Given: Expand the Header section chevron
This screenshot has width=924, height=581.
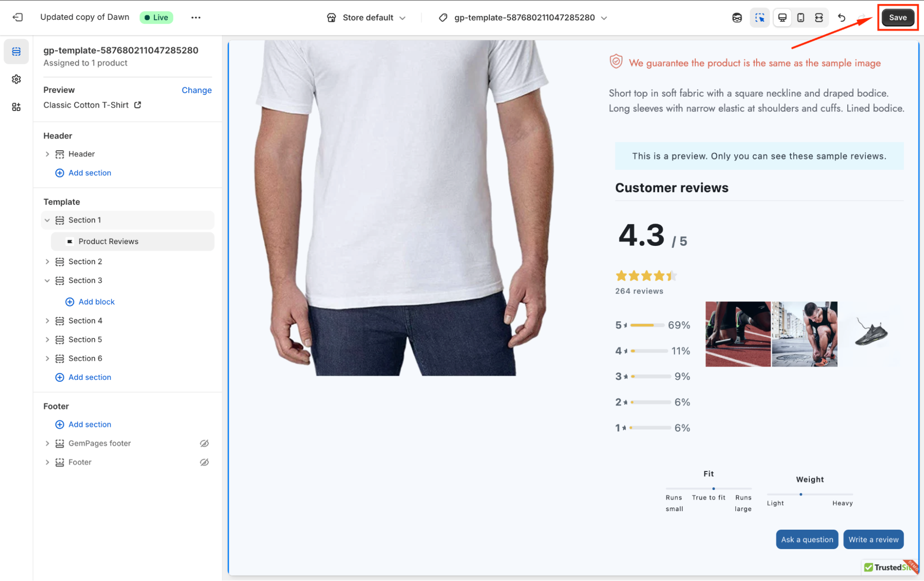Looking at the screenshot, I should [x=47, y=154].
